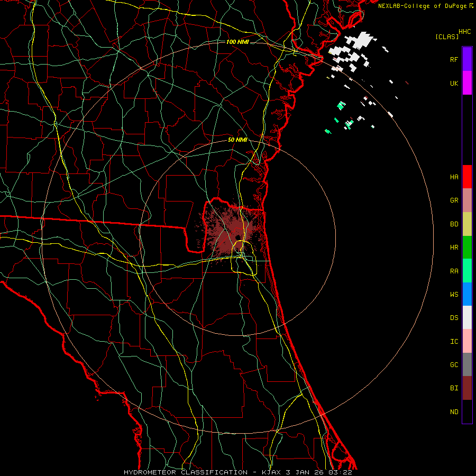476x476 pixels.
Task: Click the Hydrometeor Classification KJAX caption
Action: [237, 472]
